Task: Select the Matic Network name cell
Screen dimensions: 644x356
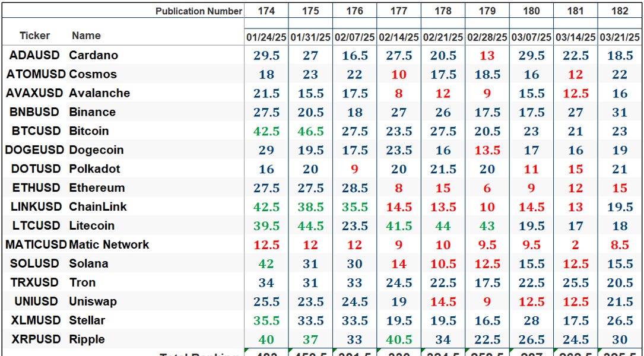Action: click(109, 244)
